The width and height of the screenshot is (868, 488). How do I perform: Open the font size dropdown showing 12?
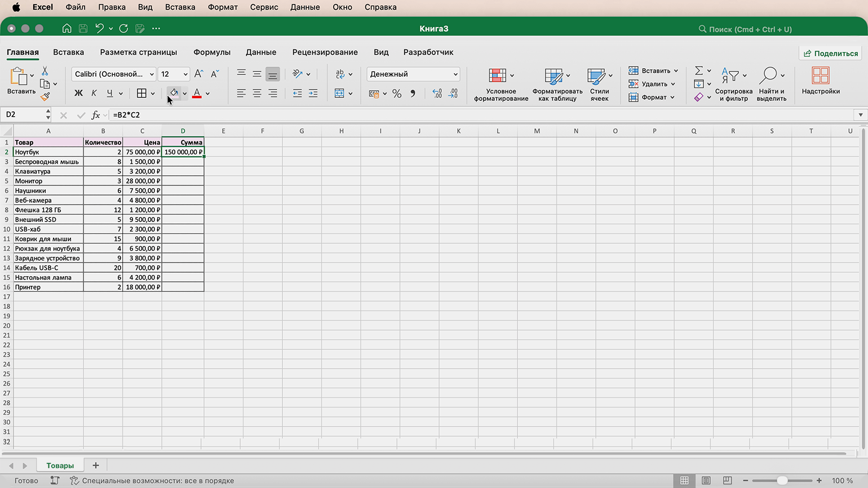185,74
